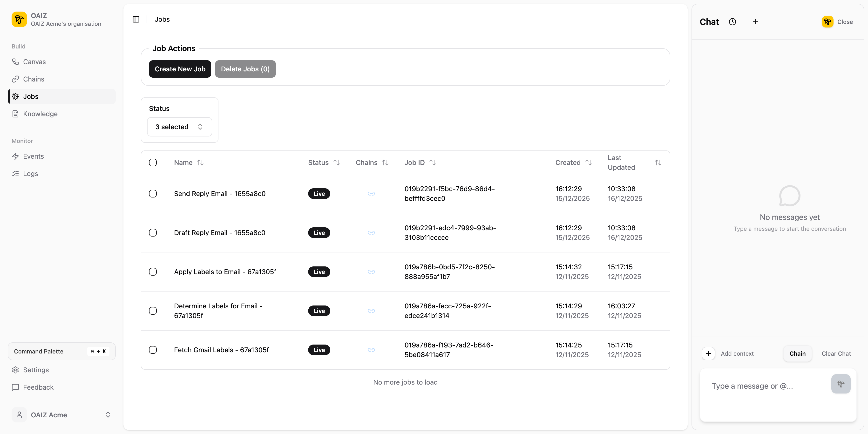The width and height of the screenshot is (868, 434).
Task: Select all jobs via header checkbox
Action: tap(153, 163)
